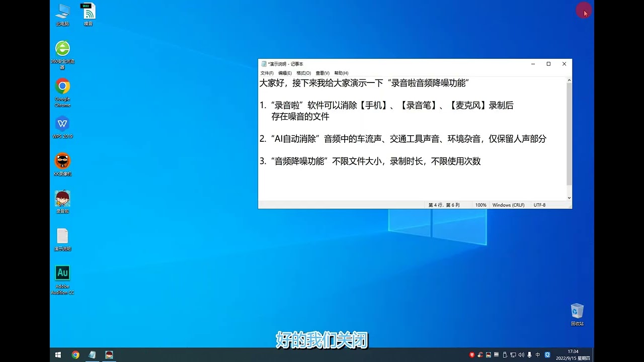Maximize the Notepad window
Image resolution: width=644 pixels, height=362 pixels.
click(548, 64)
